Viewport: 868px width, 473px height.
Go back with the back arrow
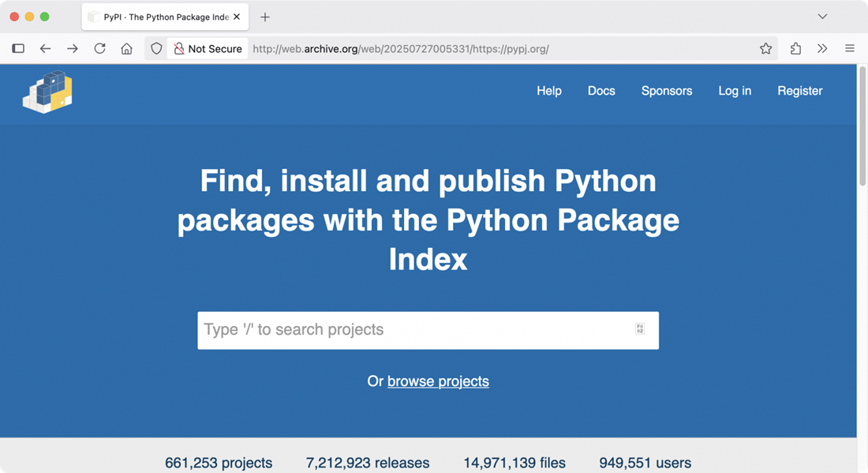[46, 49]
